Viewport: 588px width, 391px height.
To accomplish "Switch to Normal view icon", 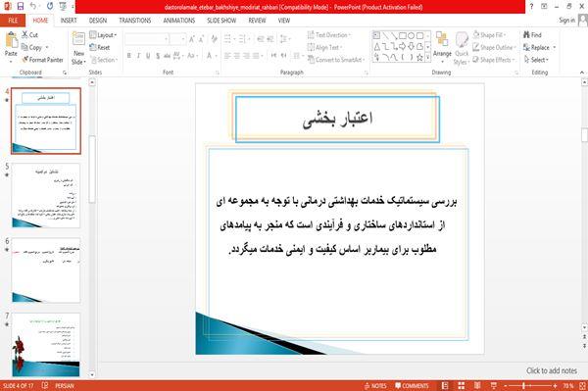I will pyautogui.click(x=445, y=386).
